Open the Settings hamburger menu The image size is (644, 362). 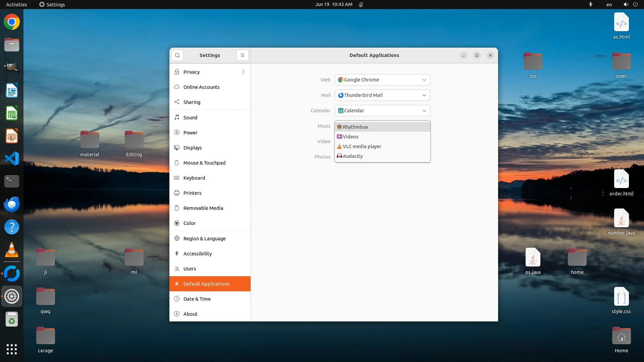click(x=242, y=55)
